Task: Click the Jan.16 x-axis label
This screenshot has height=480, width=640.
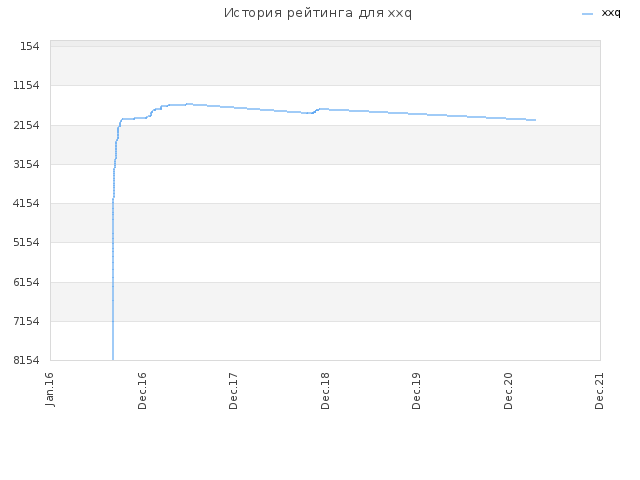Action: click(x=49, y=389)
